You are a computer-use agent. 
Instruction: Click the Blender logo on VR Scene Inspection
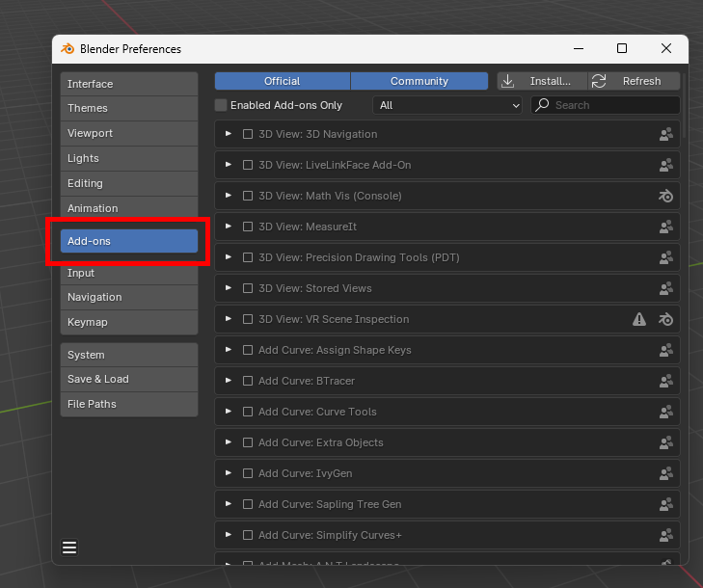click(x=665, y=319)
